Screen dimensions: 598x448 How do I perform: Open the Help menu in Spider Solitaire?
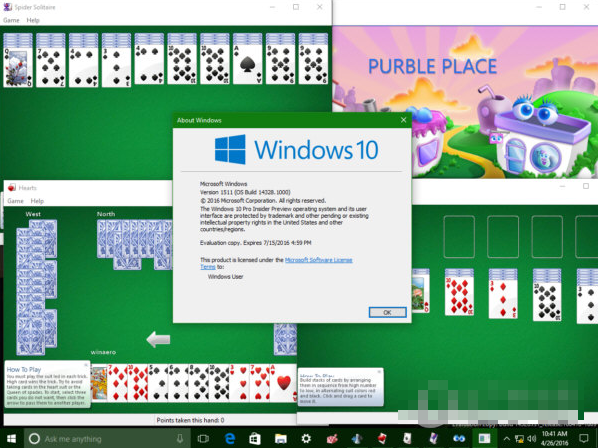[x=33, y=20]
